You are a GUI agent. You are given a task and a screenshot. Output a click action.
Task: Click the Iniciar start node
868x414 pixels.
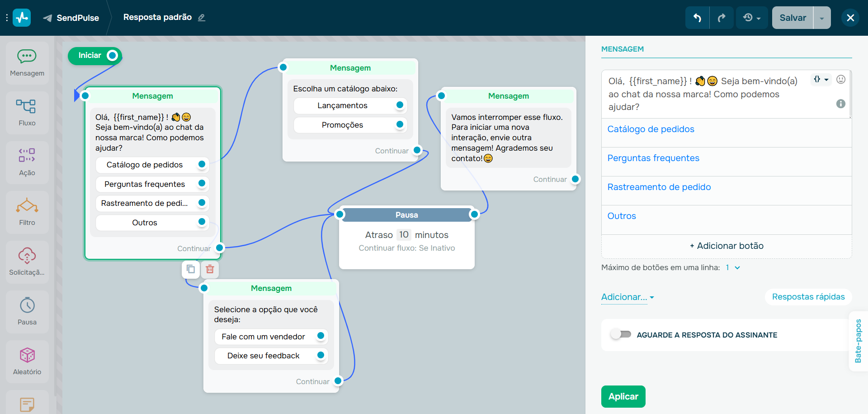tap(94, 55)
